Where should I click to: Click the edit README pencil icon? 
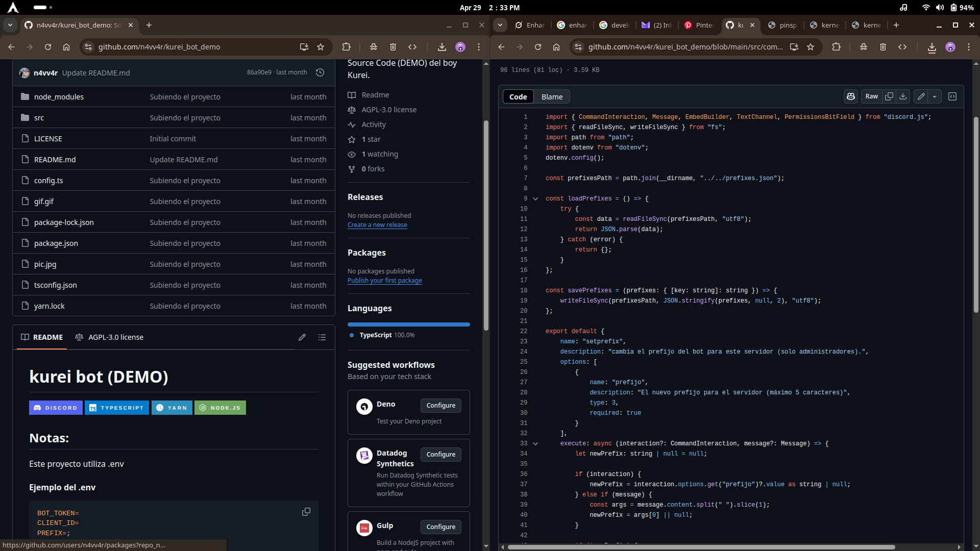[302, 337]
